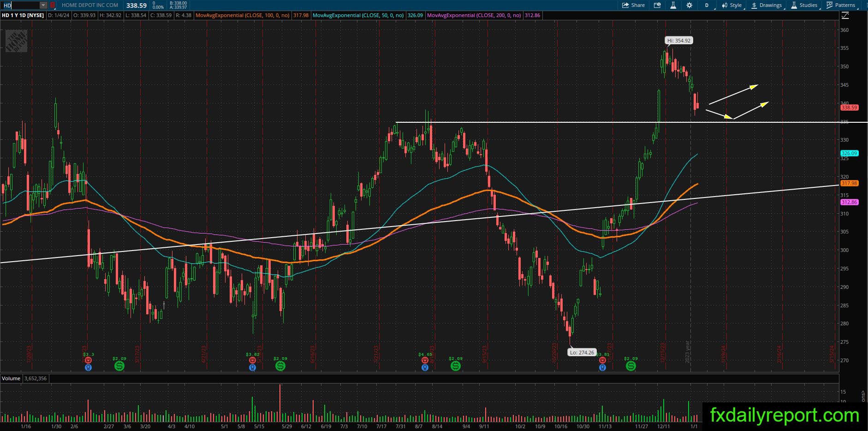Image resolution: width=868 pixels, height=431 pixels.
Task: Open the D time frame selector
Action: (707, 5)
